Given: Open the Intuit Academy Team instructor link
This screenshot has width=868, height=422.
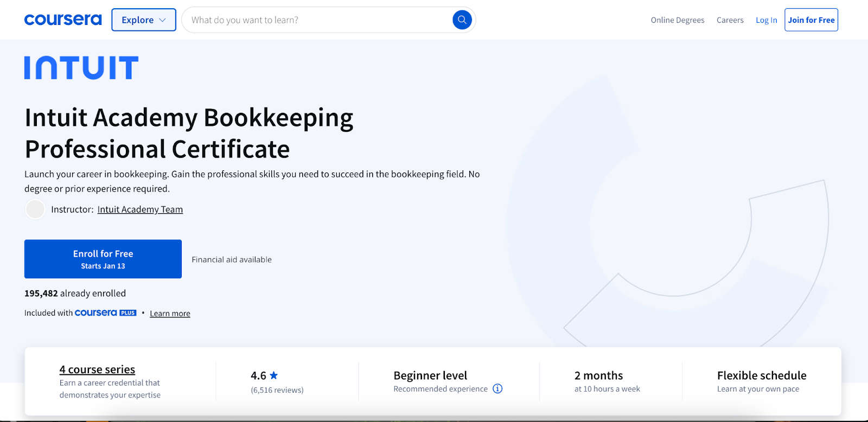Looking at the screenshot, I should (x=140, y=209).
